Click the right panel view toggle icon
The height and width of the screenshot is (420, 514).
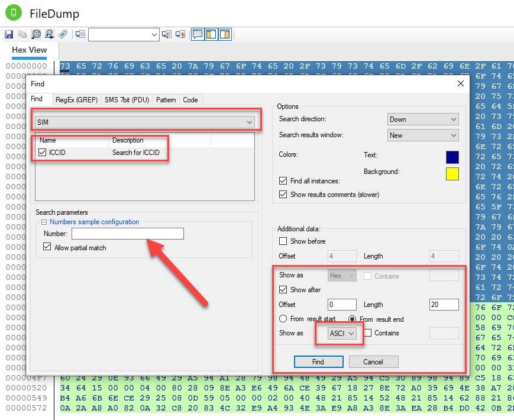click(x=225, y=34)
